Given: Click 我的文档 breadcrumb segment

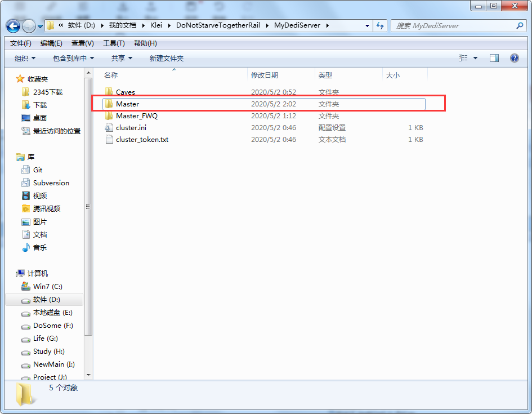Looking at the screenshot, I should coord(123,25).
